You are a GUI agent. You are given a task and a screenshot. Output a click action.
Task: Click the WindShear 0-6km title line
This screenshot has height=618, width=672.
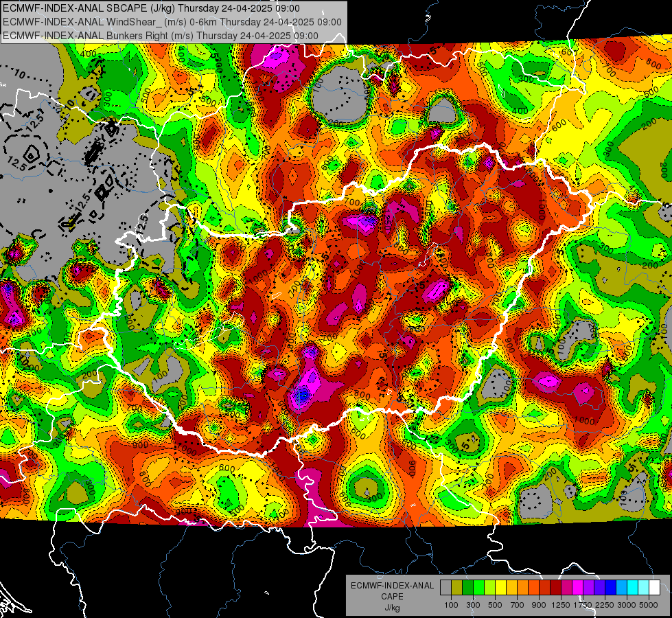click(x=172, y=22)
